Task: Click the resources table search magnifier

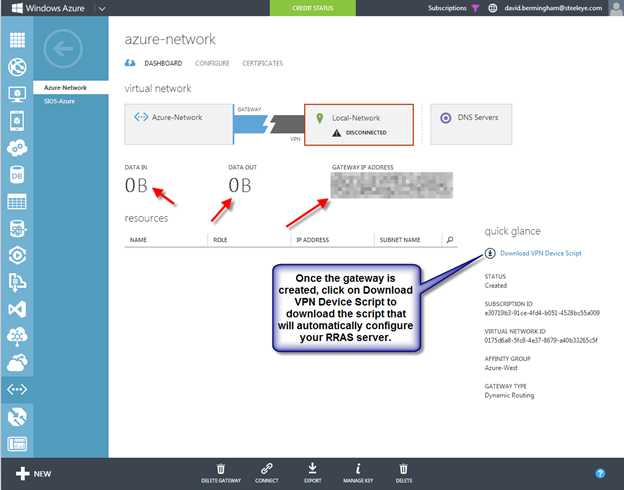Action: pos(450,240)
